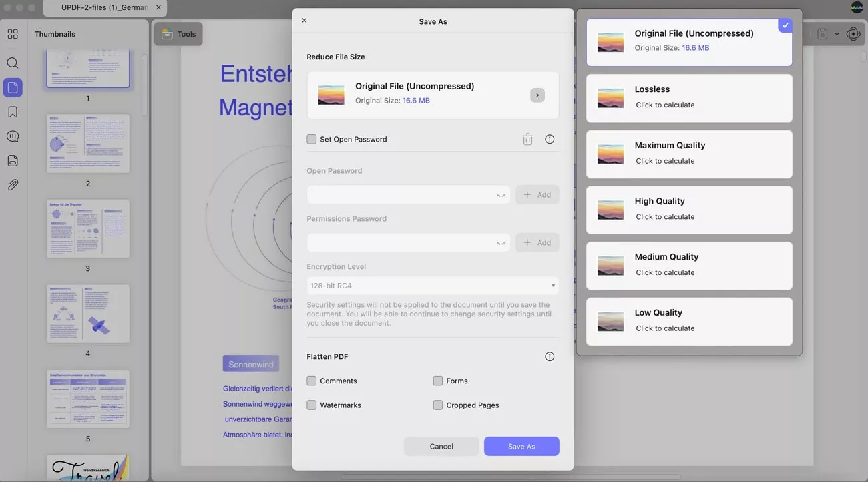This screenshot has height=482, width=868.
Task: Click the thumbnails grid icon in sidebar
Action: (x=13, y=34)
